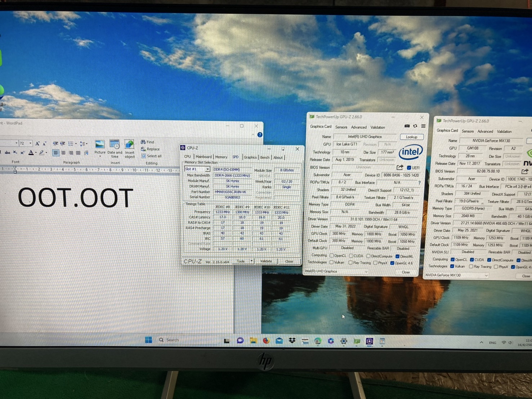Viewport: 532px width, 399px height.
Task: Insert Date and time in WordPad
Action: [115, 148]
